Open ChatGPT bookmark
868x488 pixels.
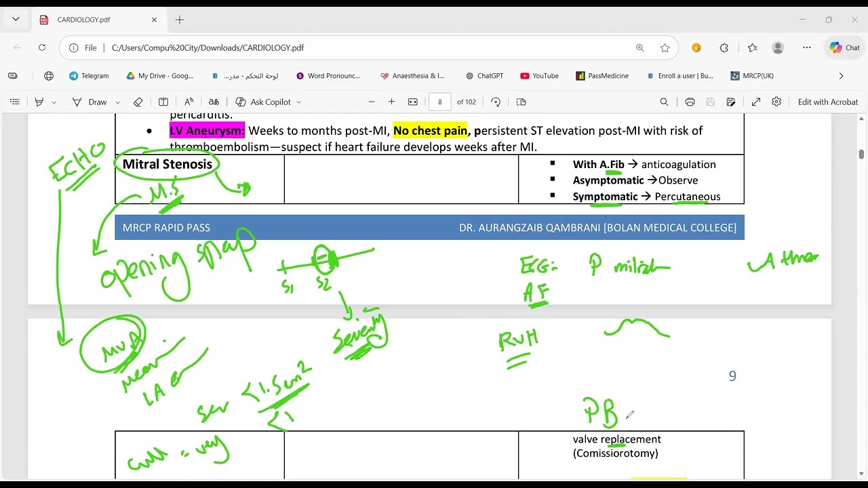484,76
